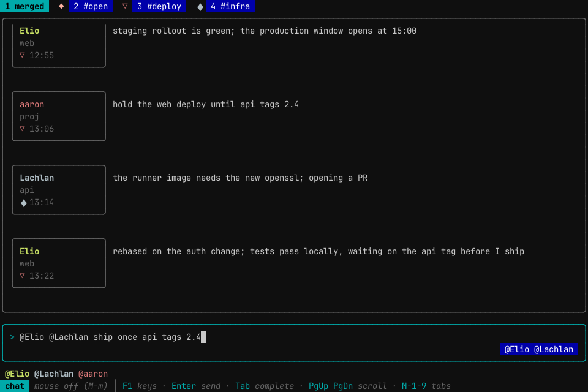Click the triangle marker before #deploy tab
588x392 pixels.
pos(125,6)
